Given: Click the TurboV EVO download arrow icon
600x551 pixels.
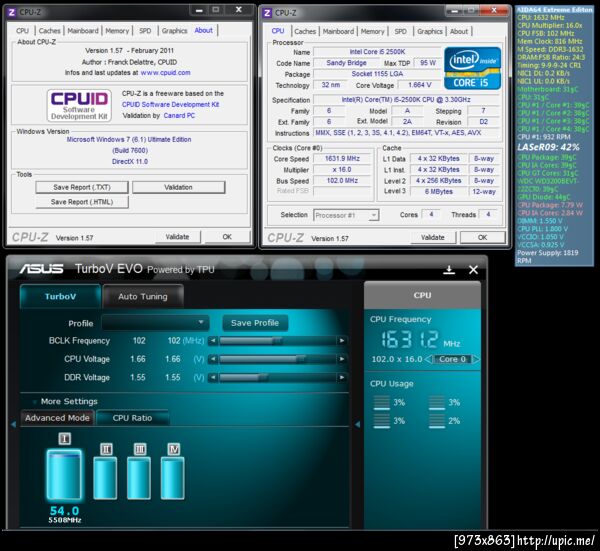Looking at the screenshot, I should pyautogui.click(x=449, y=270).
